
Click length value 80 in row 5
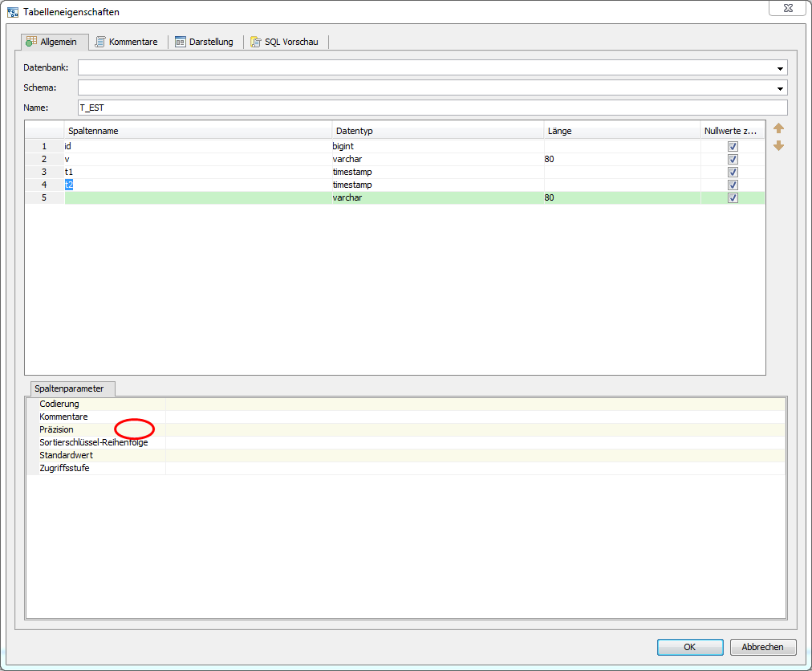622,197
